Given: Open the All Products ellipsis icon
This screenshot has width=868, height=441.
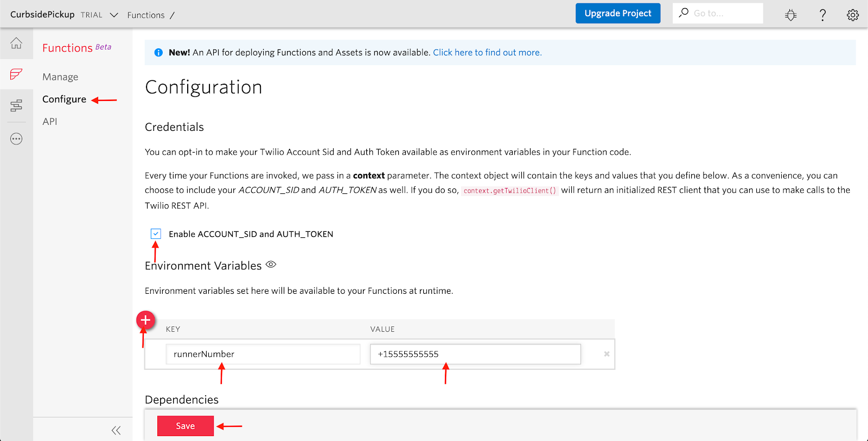Looking at the screenshot, I should [16, 139].
